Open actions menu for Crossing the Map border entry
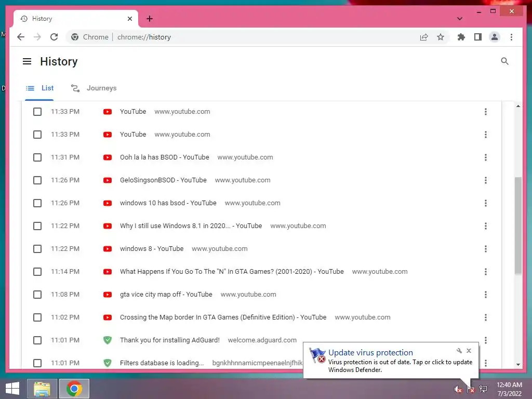This screenshot has width=532, height=399. coord(486,317)
